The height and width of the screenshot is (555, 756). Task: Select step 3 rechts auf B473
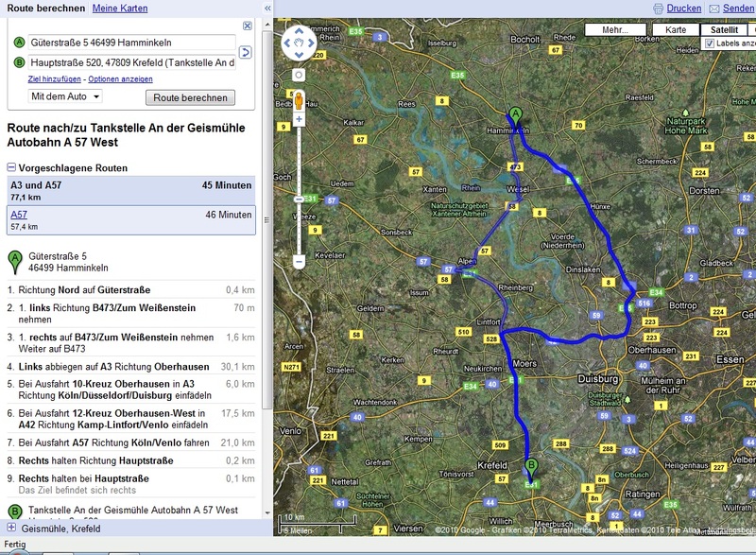click(x=131, y=343)
